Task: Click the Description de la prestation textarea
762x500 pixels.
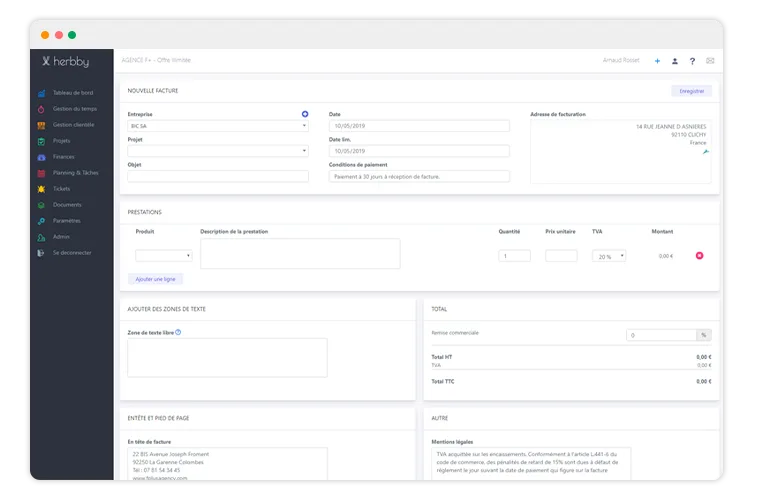Action: tap(300, 254)
